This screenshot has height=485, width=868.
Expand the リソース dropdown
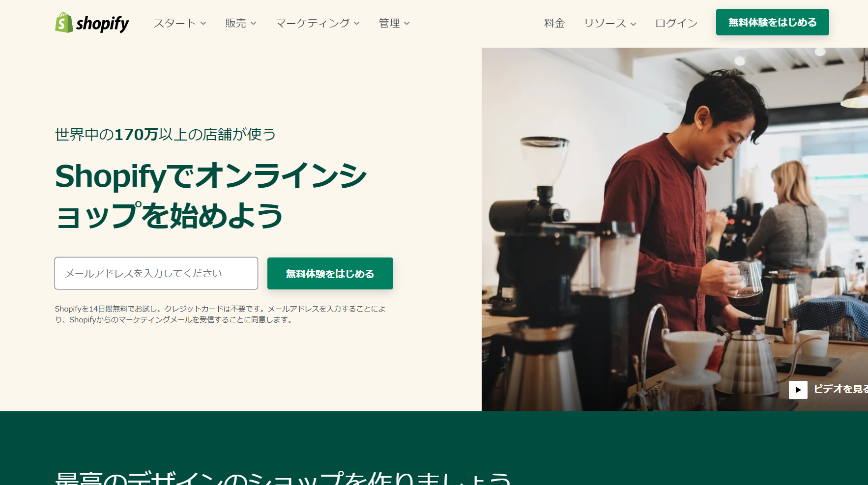(x=609, y=23)
